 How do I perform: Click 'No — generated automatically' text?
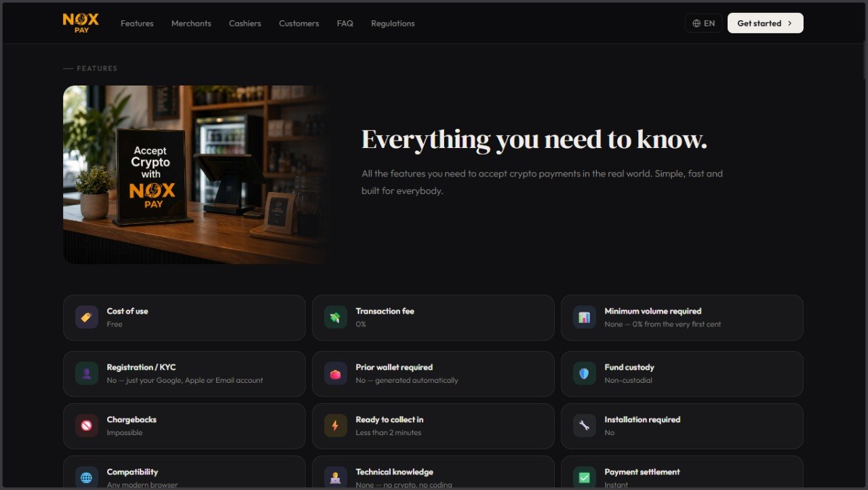(407, 380)
